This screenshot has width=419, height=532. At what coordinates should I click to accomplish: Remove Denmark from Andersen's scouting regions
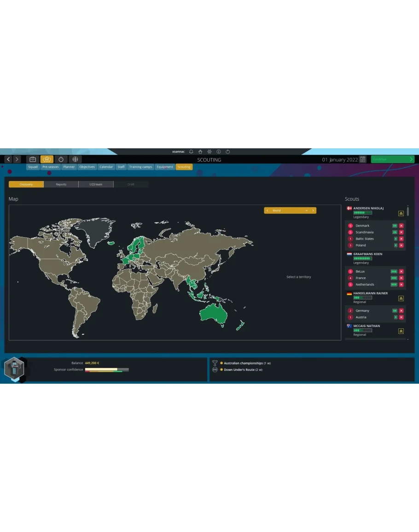(401, 226)
